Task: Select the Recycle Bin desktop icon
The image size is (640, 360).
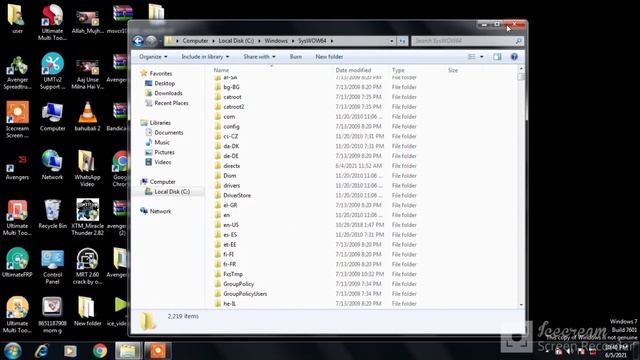Action: pos(52,214)
